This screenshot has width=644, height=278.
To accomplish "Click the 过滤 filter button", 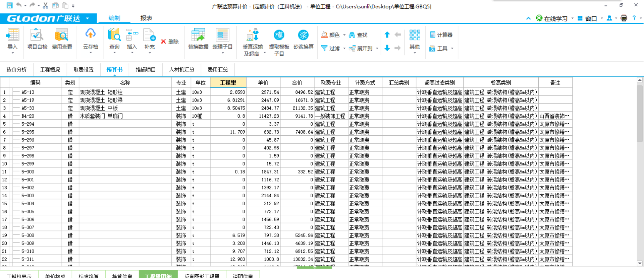I will 331,48.
